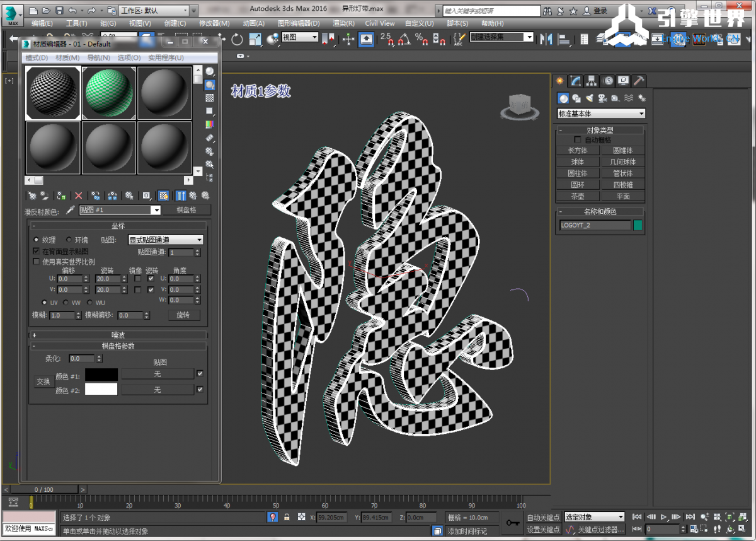Open the 修改器(M) main menu
The width and height of the screenshot is (756, 541).
coord(214,23)
